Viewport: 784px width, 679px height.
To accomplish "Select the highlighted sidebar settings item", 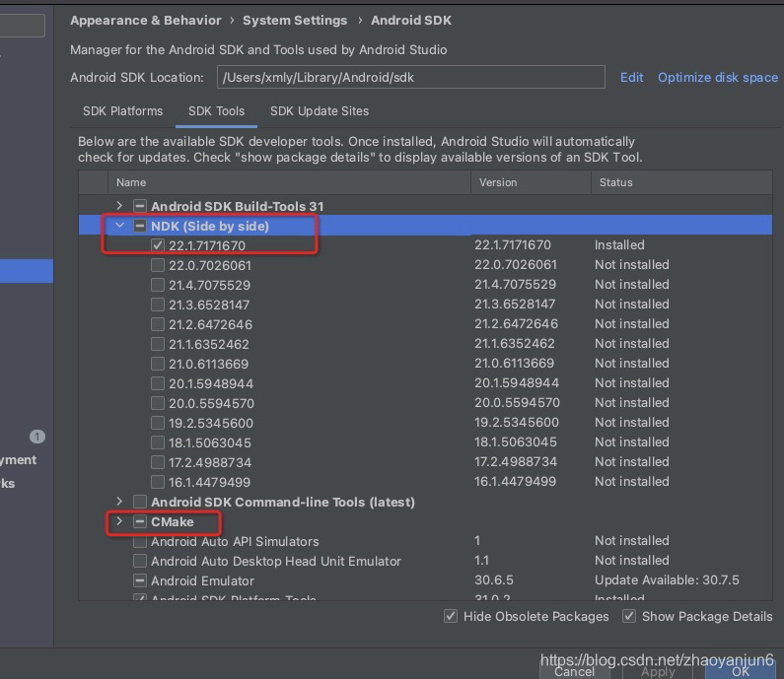I will pyautogui.click(x=27, y=271).
